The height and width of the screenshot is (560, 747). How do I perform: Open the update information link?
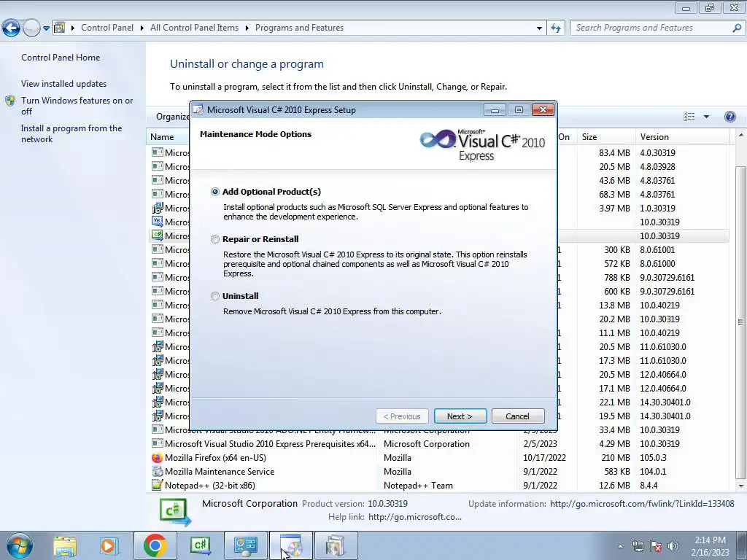(642, 504)
